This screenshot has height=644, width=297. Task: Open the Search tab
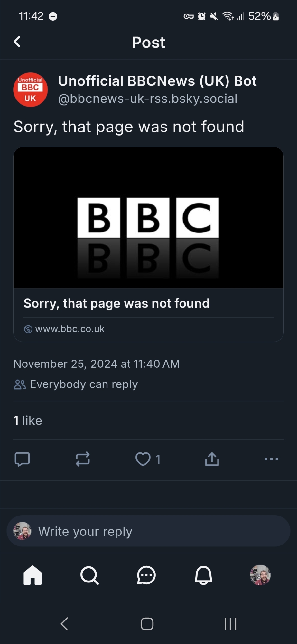pos(89,575)
